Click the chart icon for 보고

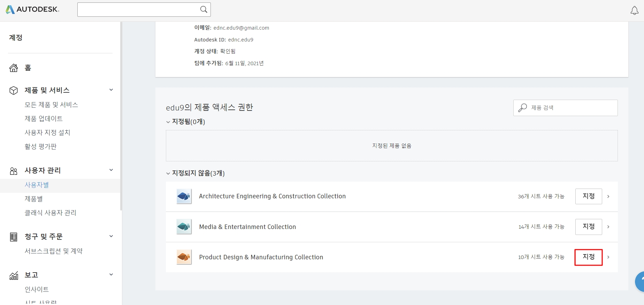(x=14, y=275)
